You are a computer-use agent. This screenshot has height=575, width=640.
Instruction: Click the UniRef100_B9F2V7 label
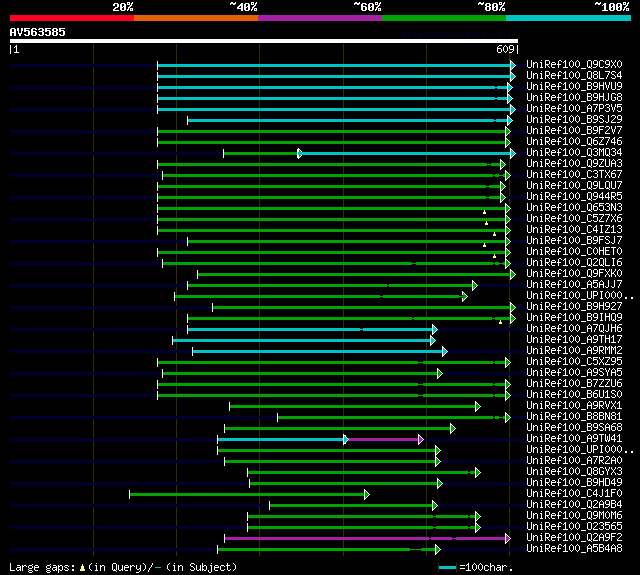[x=574, y=131]
